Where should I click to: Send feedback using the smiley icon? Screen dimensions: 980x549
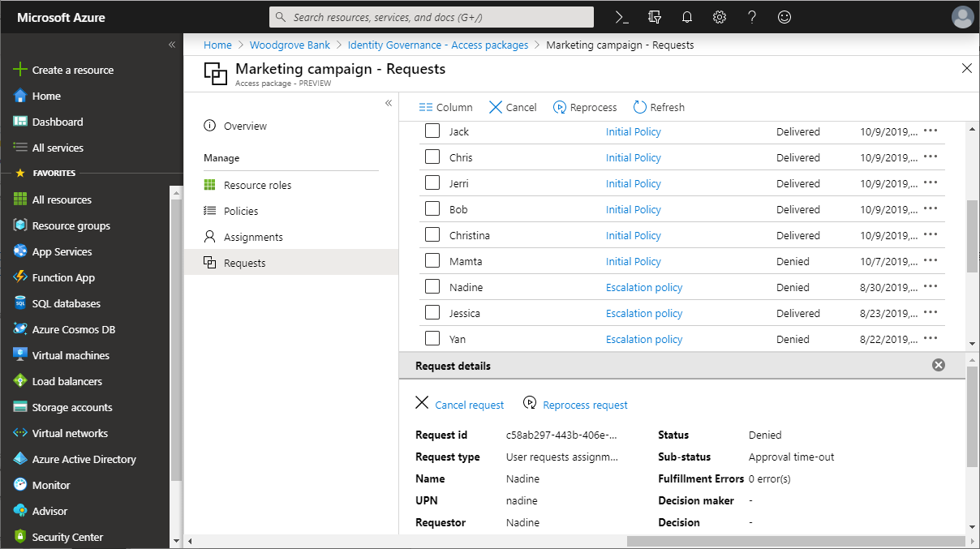click(784, 16)
